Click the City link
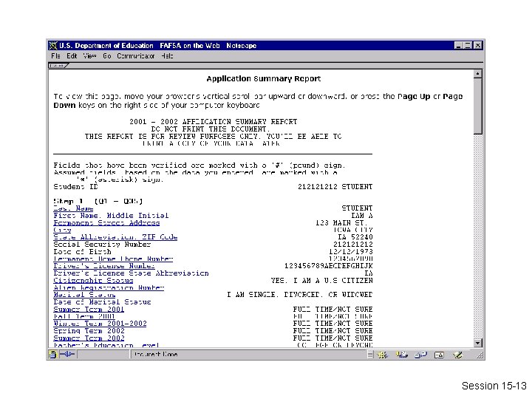The height and width of the screenshot is (399, 532). click(x=62, y=230)
